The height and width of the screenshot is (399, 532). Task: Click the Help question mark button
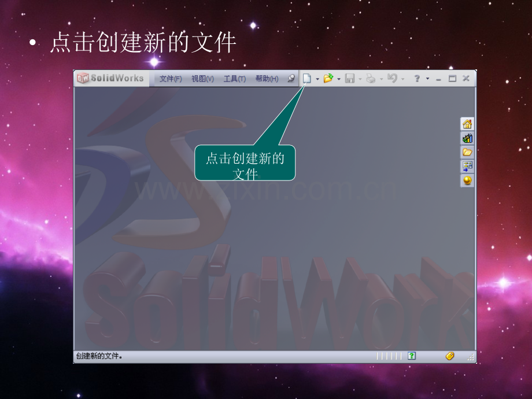[417, 79]
